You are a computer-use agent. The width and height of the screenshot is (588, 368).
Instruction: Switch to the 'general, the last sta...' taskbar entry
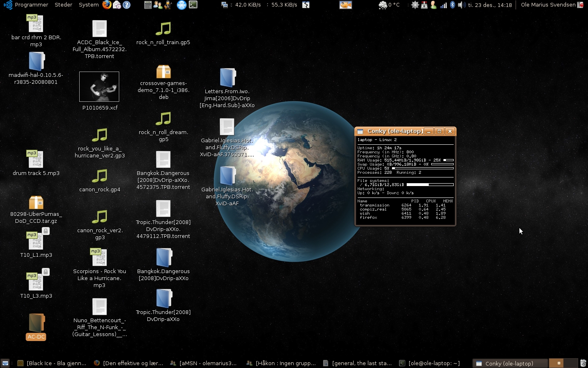click(357, 363)
